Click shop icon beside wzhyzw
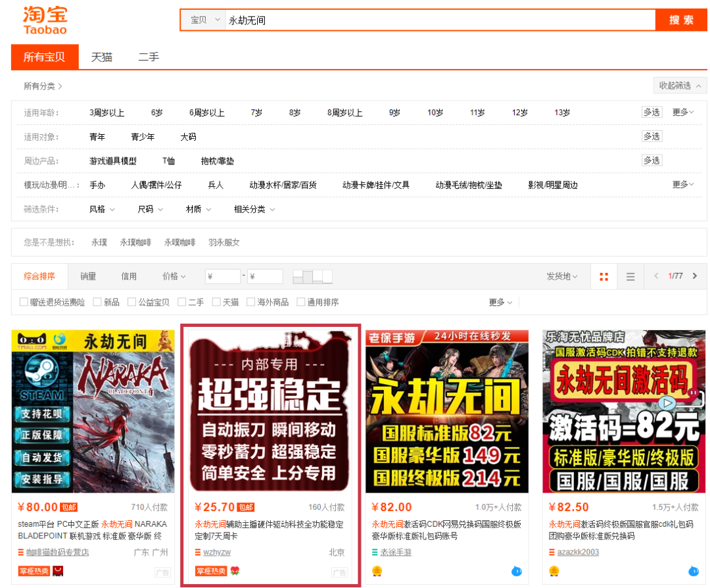This screenshot has height=588, width=710. coord(198,552)
